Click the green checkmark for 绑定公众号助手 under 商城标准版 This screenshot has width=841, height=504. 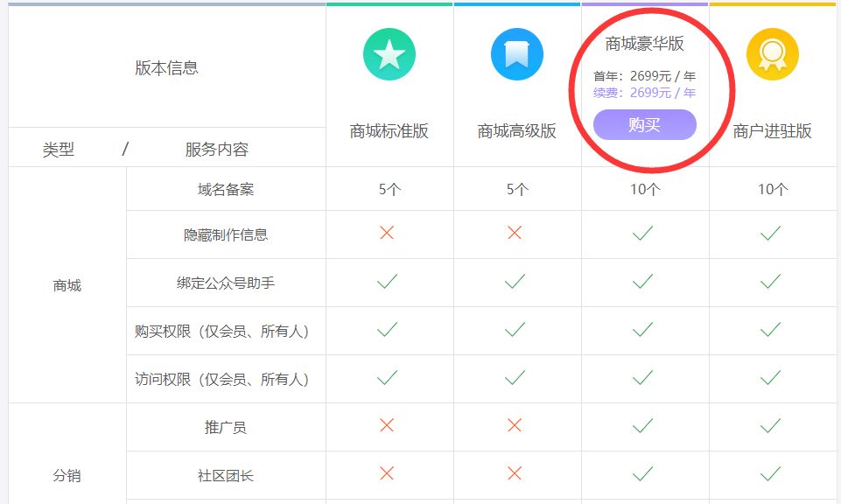(x=389, y=282)
